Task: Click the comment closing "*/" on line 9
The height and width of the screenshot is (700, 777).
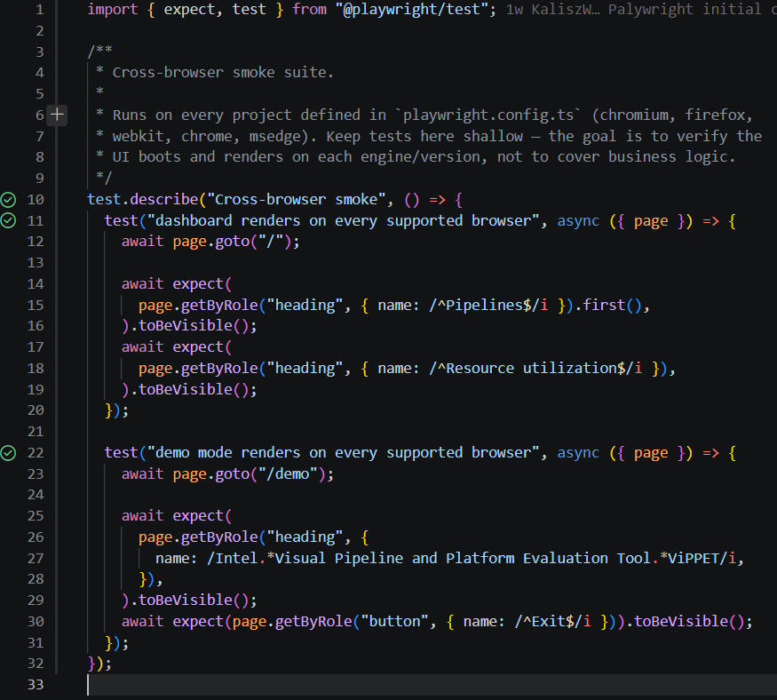Action: pyautogui.click(x=104, y=178)
